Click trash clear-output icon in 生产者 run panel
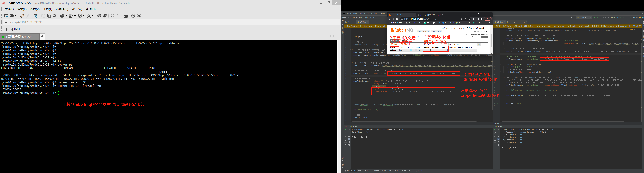644x173 pixels. point(349,145)
